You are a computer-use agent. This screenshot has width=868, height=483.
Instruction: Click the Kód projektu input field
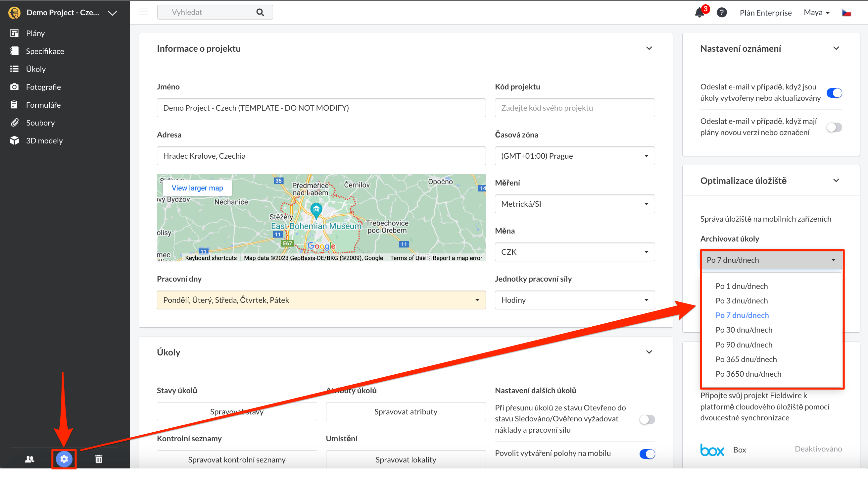pyautogui.click(x=574, y=108)
